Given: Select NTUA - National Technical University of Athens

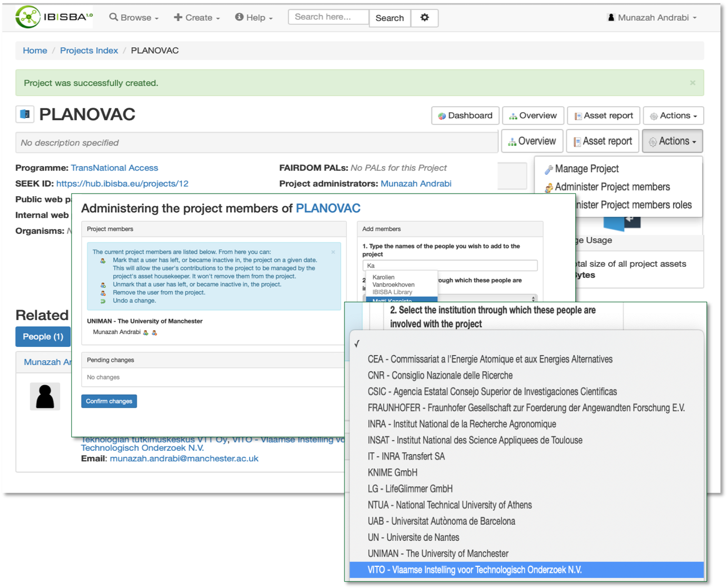Looking at the screenshot, I should tap(526, 505).
